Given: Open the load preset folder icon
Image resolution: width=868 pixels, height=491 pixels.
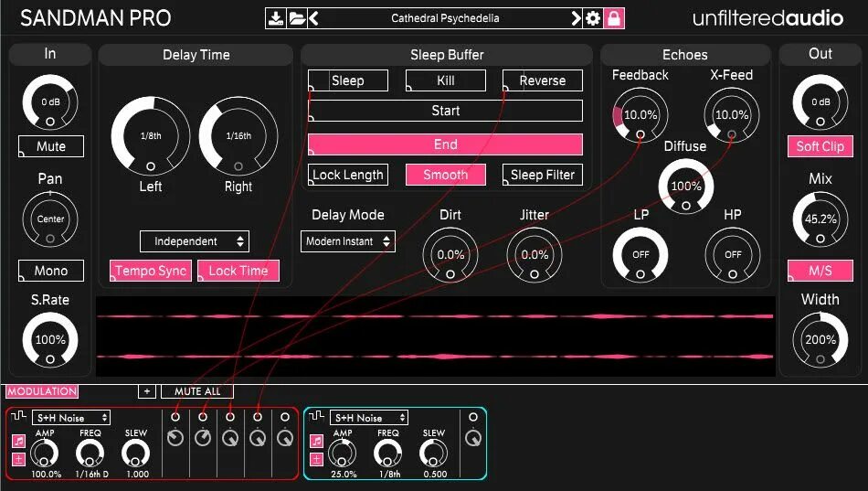Looking at the screenshot, I should pyautogui.click(x=297, y=18).
